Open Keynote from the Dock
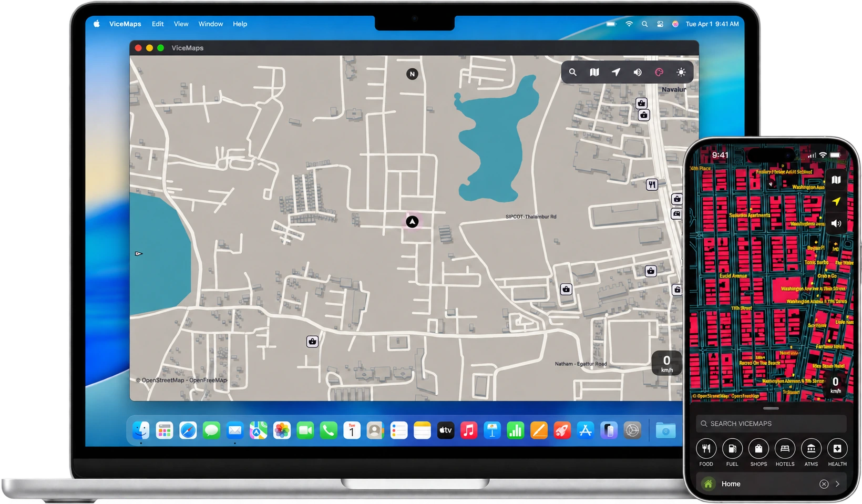This screenshot has width=862, height=504. pos(492,431)
